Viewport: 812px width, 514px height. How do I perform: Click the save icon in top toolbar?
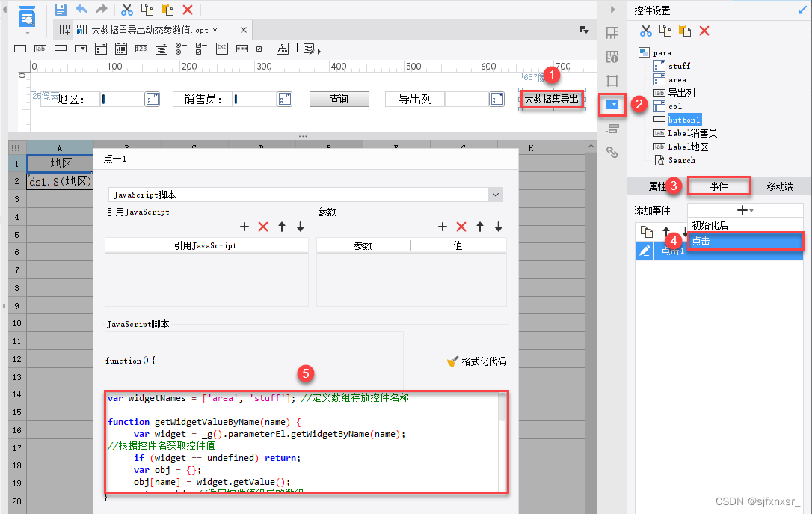click(61, 9)
